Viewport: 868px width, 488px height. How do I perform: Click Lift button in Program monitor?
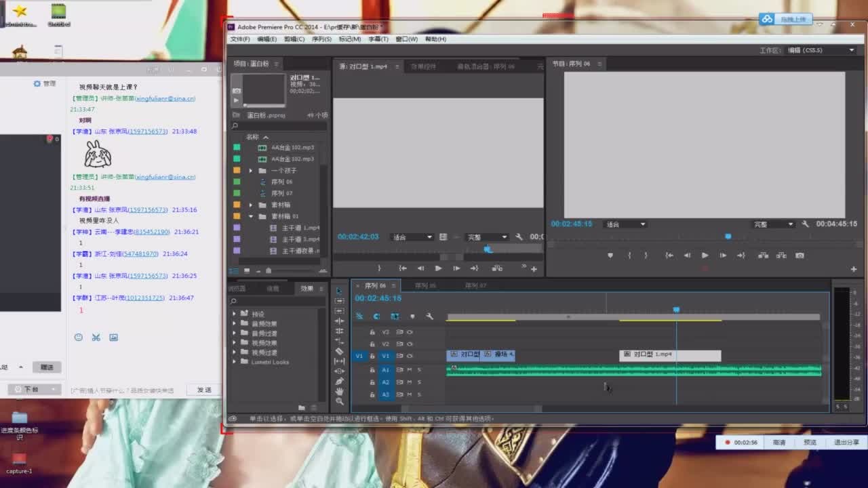tap(763, 256)
